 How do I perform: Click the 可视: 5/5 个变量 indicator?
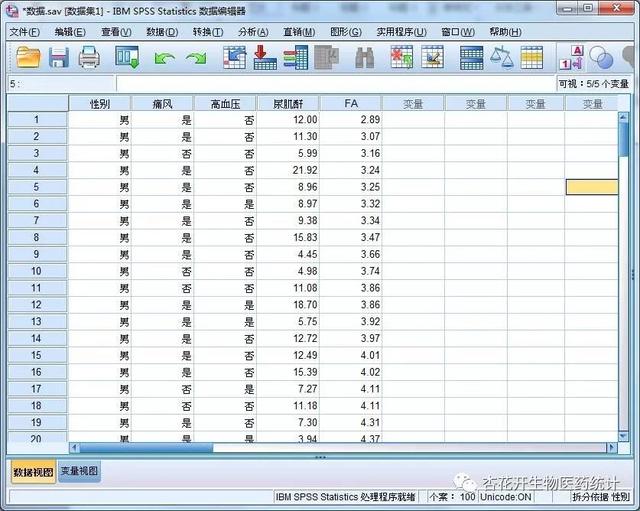(x=593, y=84)
